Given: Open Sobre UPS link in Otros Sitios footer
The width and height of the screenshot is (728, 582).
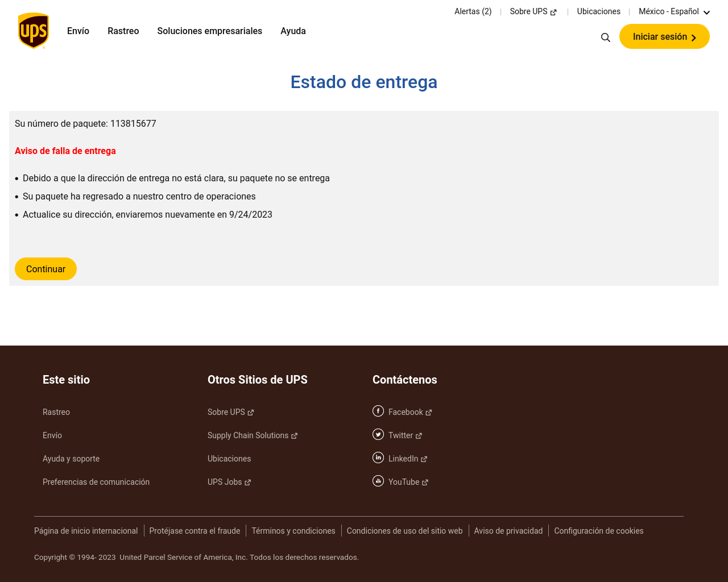Looking at the screenshot, I should coord(226,412).
